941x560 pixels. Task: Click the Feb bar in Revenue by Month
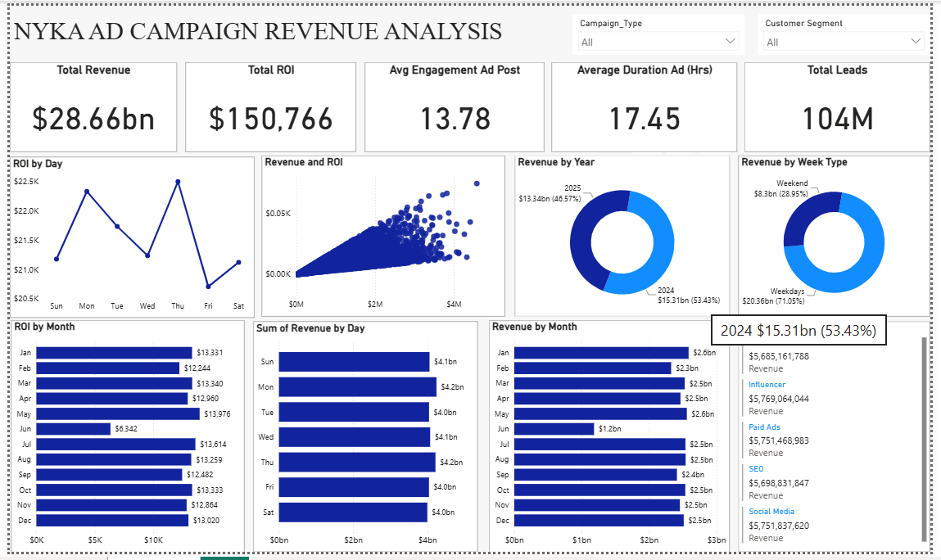pyautogui.click(x=592, y=368)
